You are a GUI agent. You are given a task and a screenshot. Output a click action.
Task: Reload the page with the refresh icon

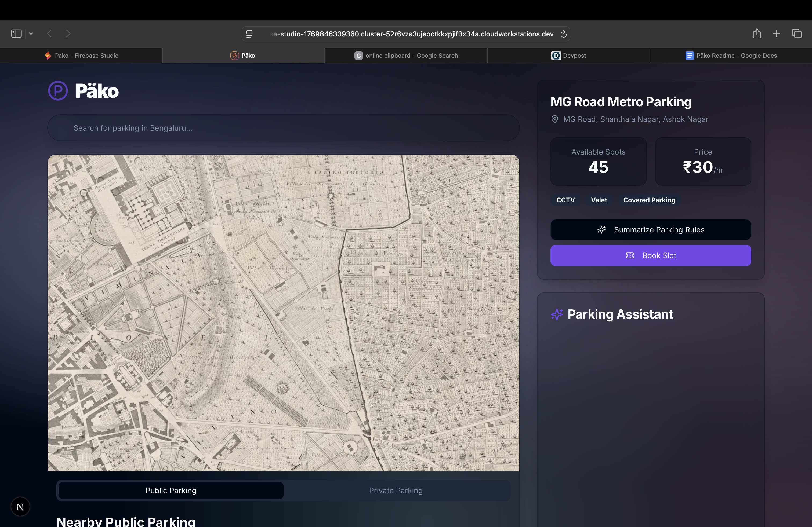coord(563,34)
